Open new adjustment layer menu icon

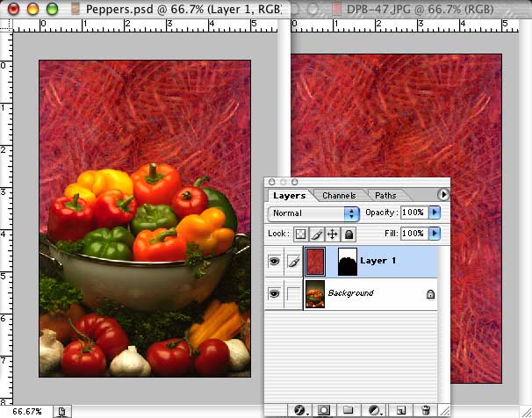pyautogui.click(x=375, y=411)
